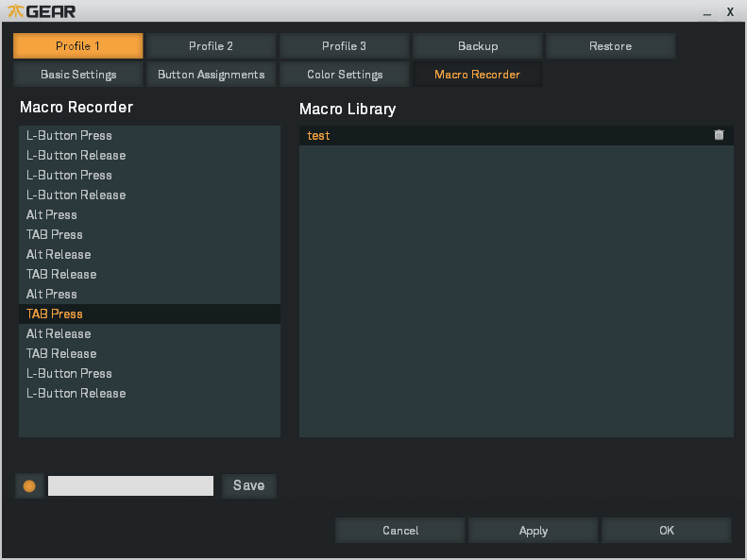Open the Button Assignments tab
This screenshot has height=560, width=747.
(211, 75)
